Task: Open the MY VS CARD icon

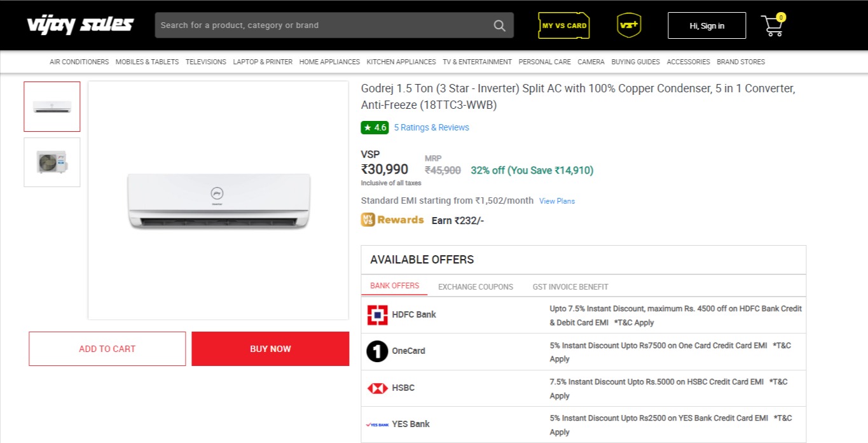Action: click(x=564, y=25)
